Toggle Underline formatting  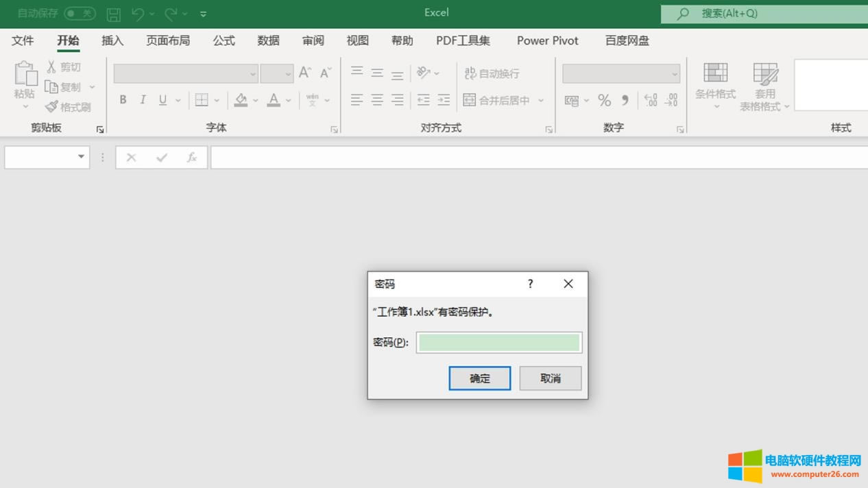162,100
